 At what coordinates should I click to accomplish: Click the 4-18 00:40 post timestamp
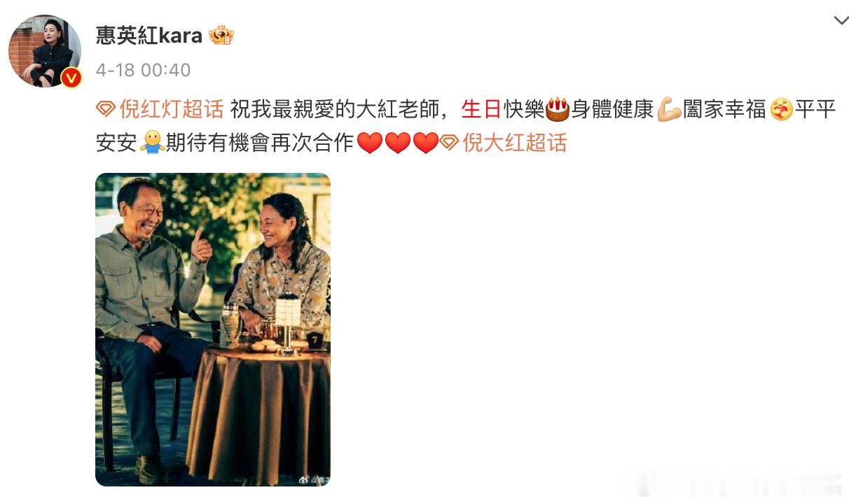[143, 70]
